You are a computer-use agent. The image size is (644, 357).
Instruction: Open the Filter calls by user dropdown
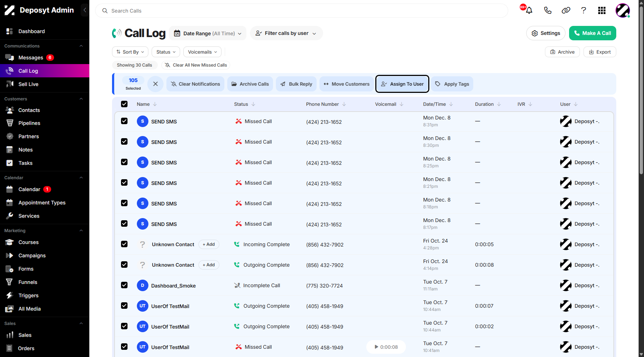point(286,33)
